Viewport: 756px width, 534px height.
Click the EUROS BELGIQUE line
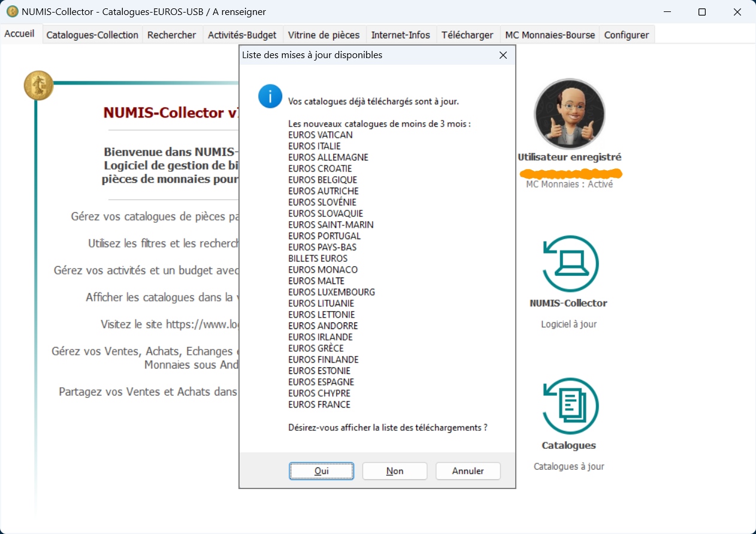tap(322, 180)
